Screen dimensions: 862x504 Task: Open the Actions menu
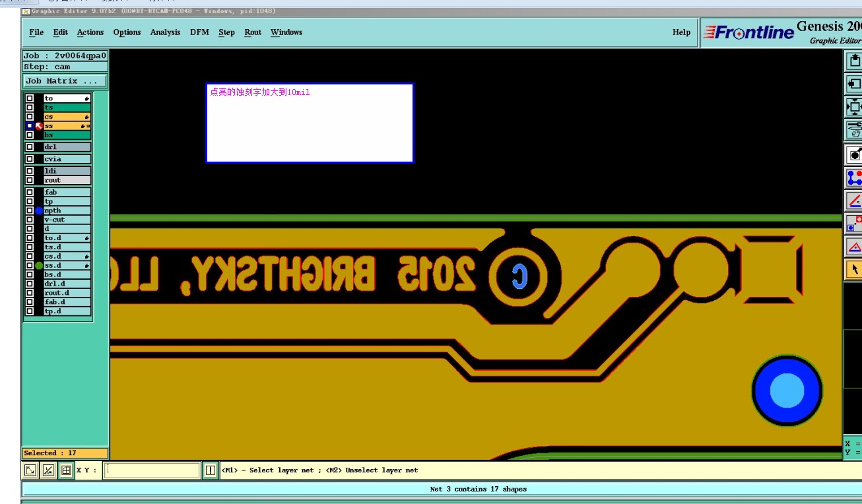[90, 32]
